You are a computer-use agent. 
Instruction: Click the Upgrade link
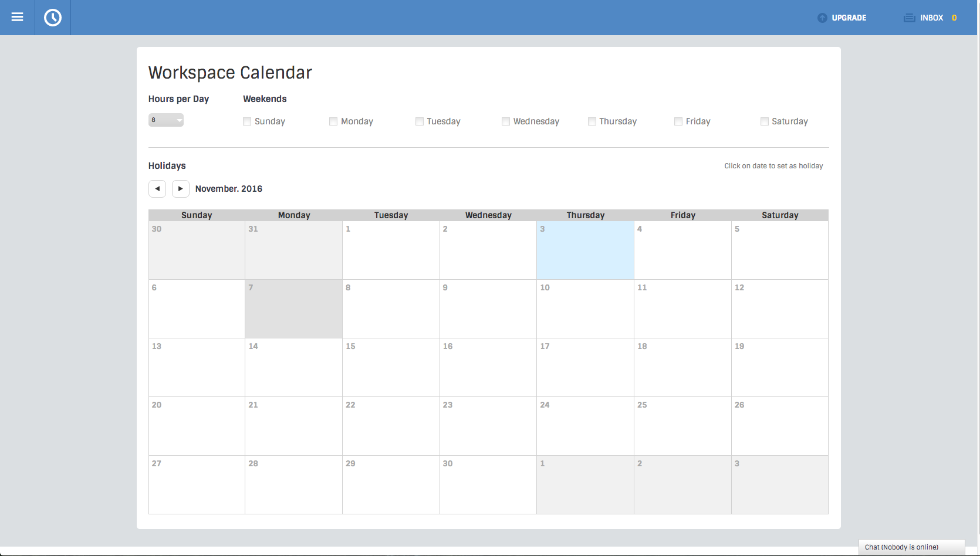(x=848, y=18)
